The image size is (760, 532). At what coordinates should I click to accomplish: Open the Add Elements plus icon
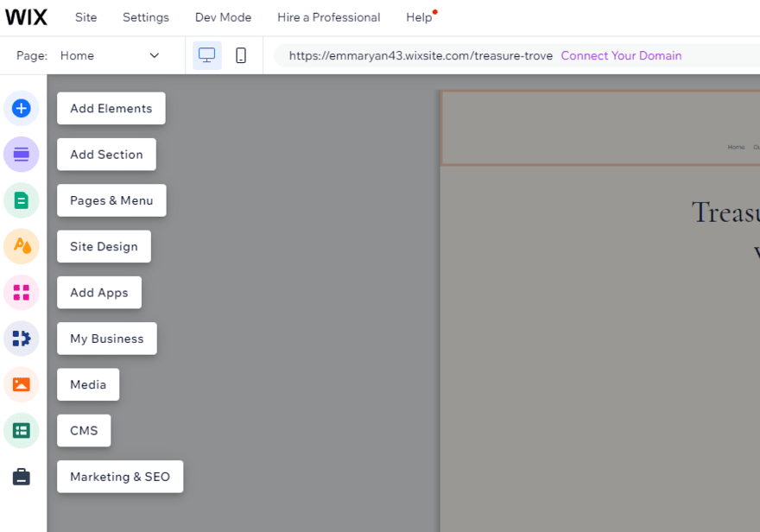point(21,108)
